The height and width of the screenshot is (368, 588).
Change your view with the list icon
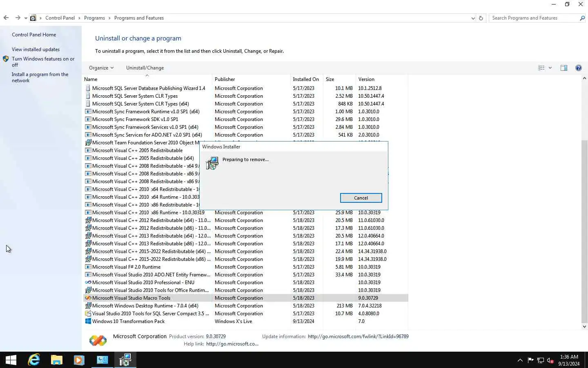[x=541, y=68]
